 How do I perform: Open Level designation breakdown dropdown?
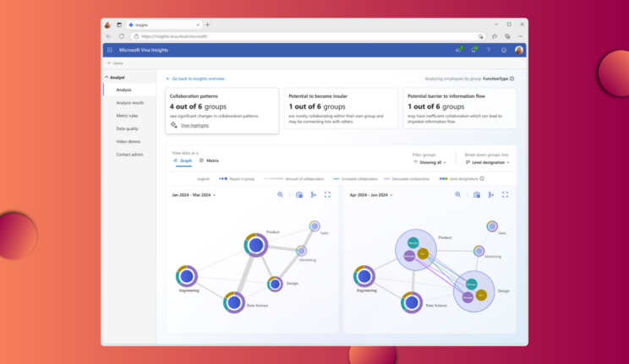tap(488, 162)
